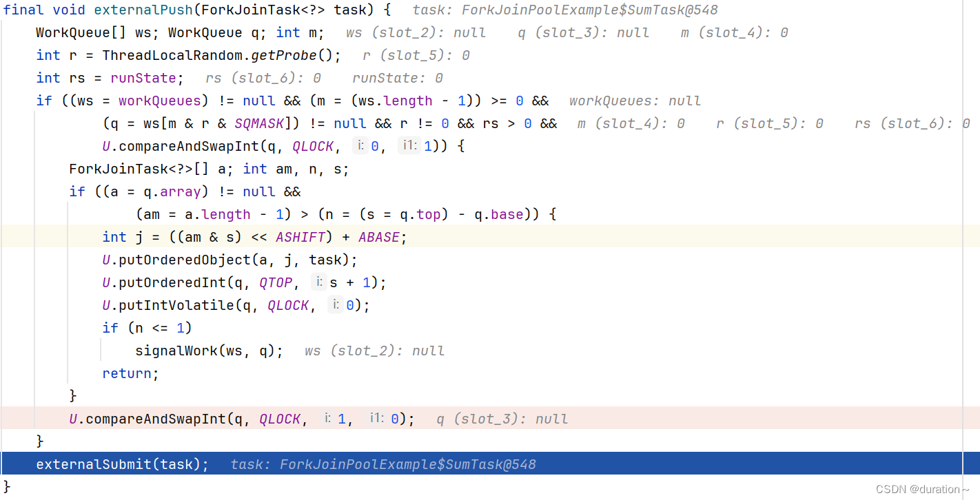Click QLOCK on the putIntVolatile line

tap(288, 305)
